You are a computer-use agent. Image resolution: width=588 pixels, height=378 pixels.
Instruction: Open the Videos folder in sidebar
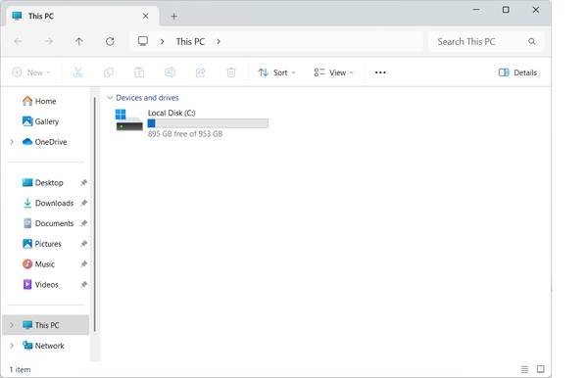pos(40,284)
